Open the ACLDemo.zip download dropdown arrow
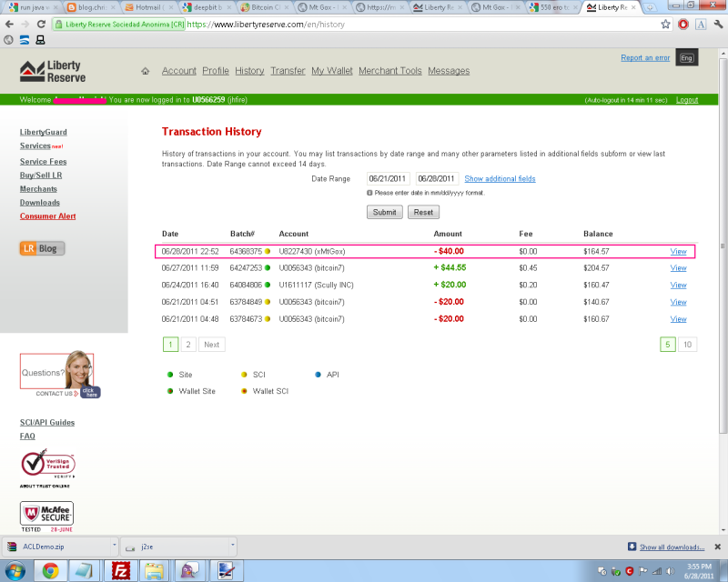Screen dimensions: 728x582 pyautogui.click(x=114, y=547)
